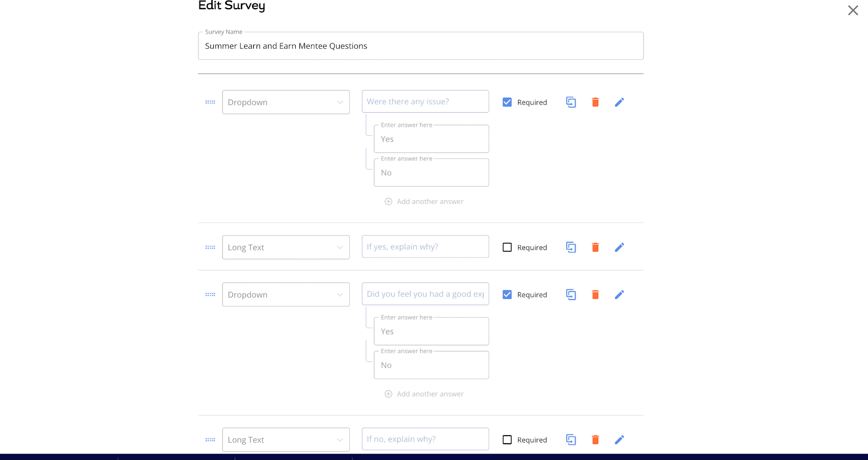Add another answer under 'Did you feel' question
This screenshot has width=868, height=460.
424,394
